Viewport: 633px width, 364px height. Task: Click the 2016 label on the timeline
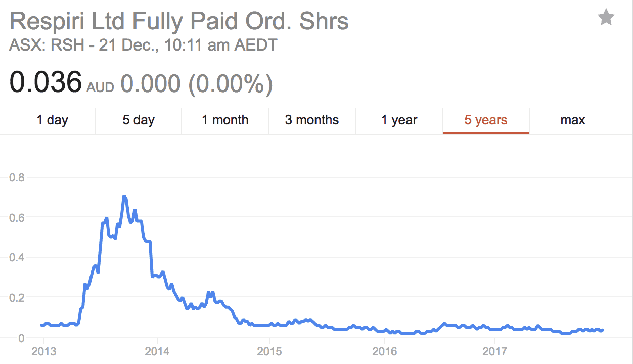[x=384, y=351]
